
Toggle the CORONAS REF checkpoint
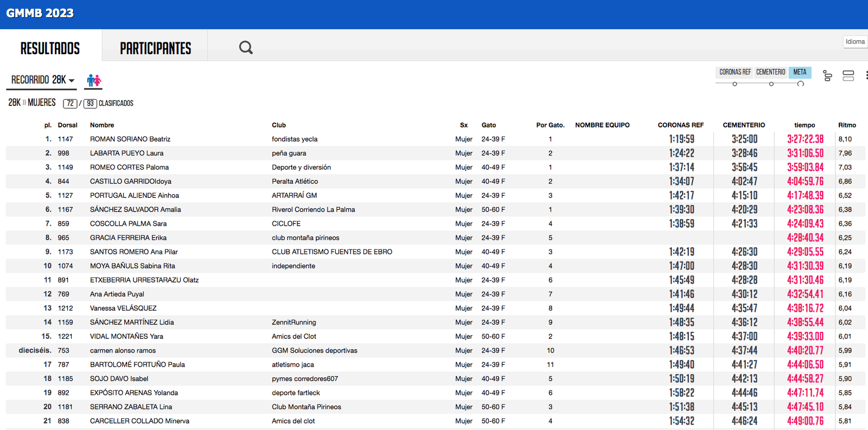pyautogui.click(x=735, y=72)
